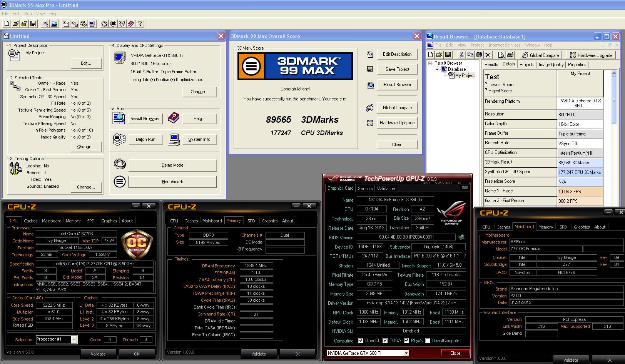Viewport: 625px width, 364px height.
Task: Click Display Settings icon in main toolbar
Action: [x=92, y=24]
